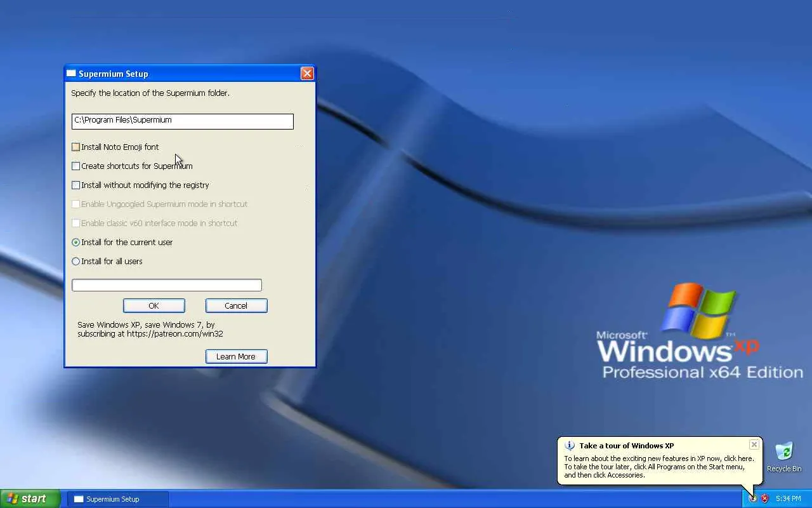
Task: Close the Supermium Setup window
Action: (307, 74)
